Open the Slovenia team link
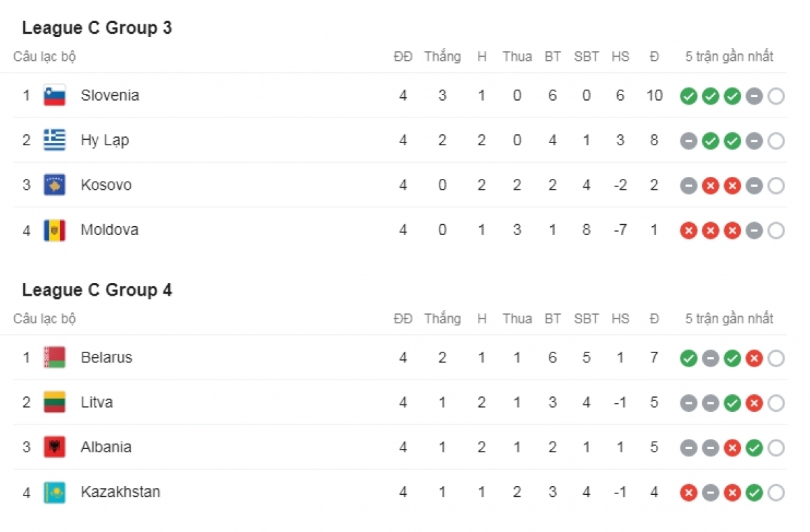The image size is (810, 532). pyautogui.click(x=110, y=95)
